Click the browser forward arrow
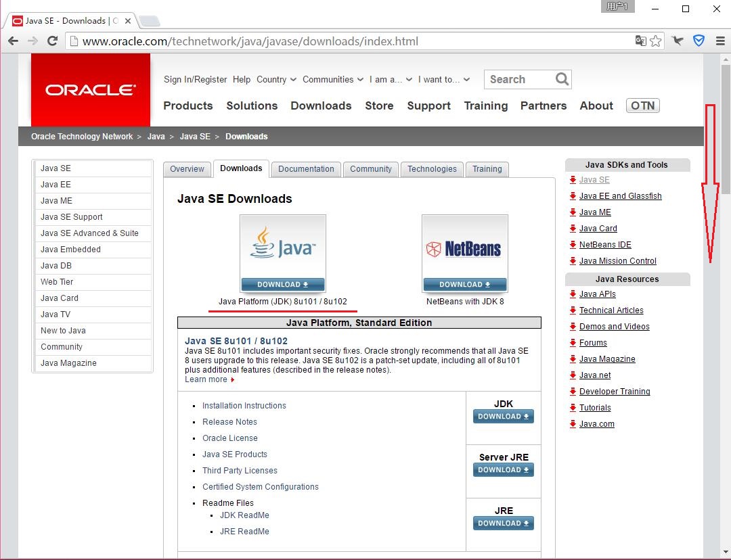 point(32,41)
